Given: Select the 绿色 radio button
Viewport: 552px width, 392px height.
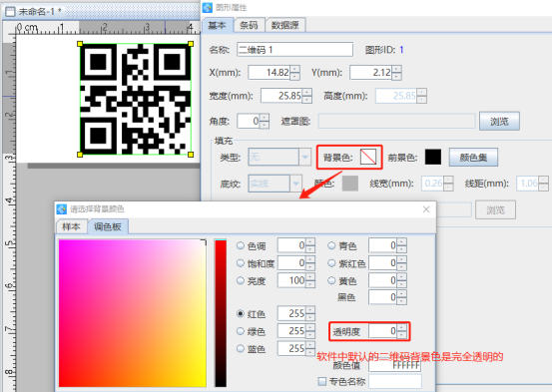Looking at the screenshot, I should coord(241,331).
